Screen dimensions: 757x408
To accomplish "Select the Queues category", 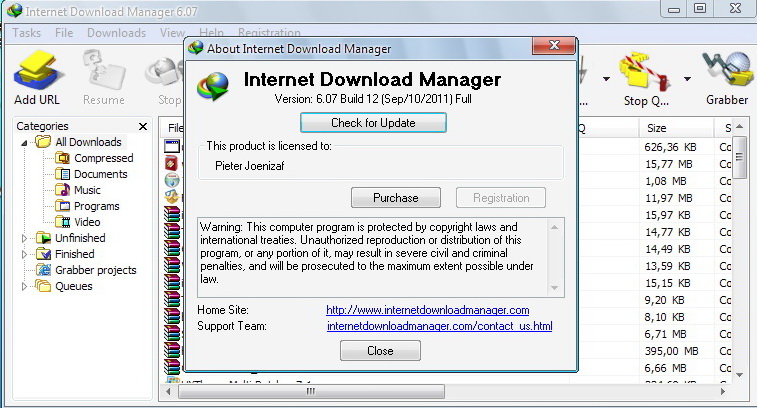I will (73, 286).
